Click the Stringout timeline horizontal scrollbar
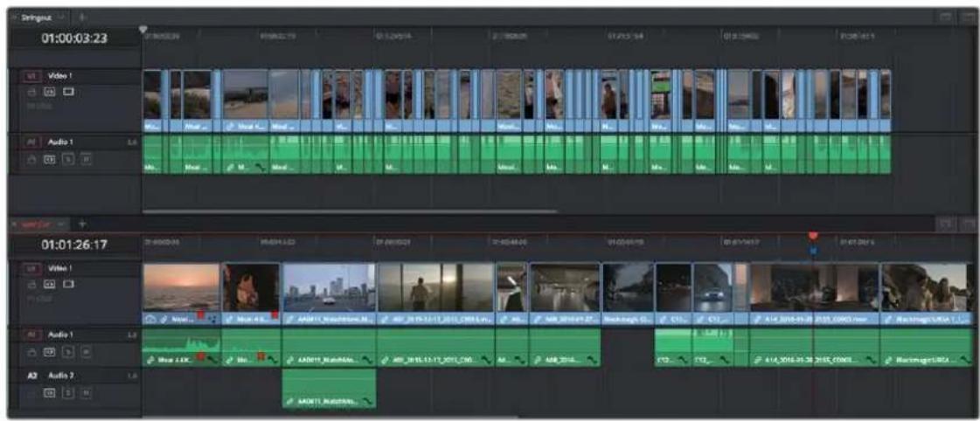Viewport: 980px width, 421px height. point(350,211)
